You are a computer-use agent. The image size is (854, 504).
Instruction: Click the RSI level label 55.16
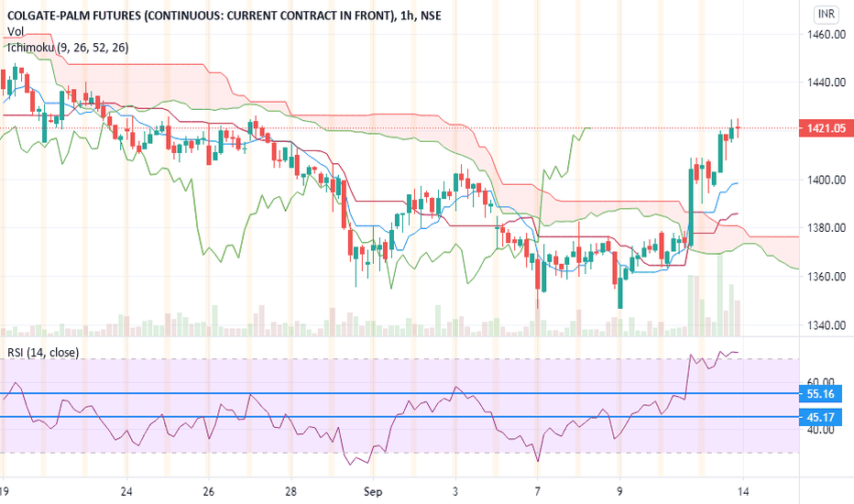(820, 393)
